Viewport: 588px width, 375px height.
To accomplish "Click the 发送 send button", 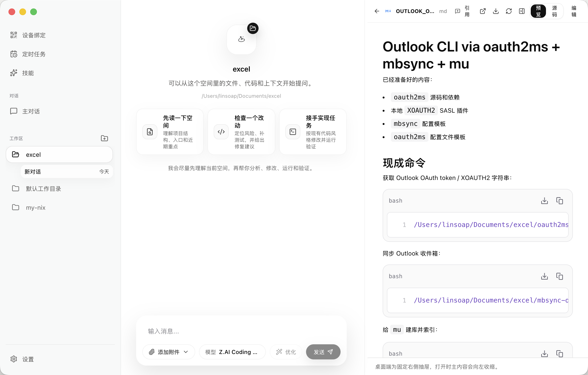I will [x=323, y=352].
